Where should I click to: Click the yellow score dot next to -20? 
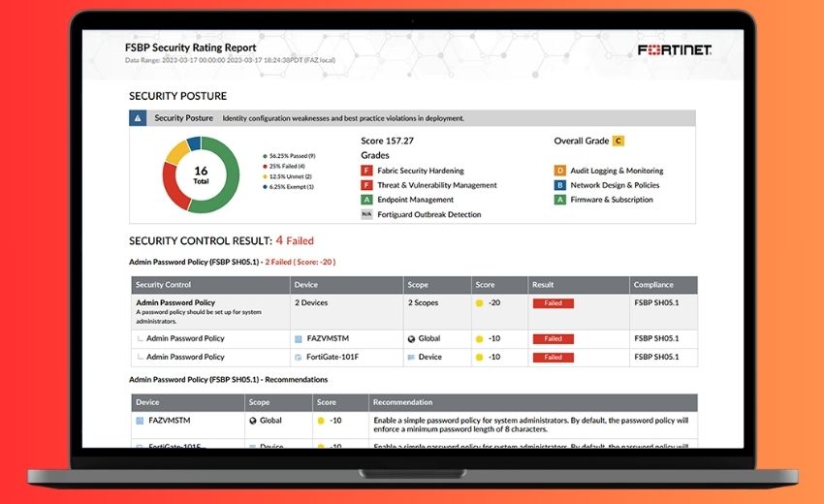pyautogui.click(x=479, y=303)
